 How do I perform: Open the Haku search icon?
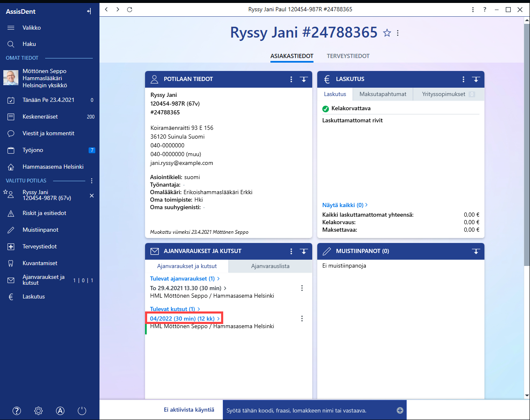pos(11,44)
